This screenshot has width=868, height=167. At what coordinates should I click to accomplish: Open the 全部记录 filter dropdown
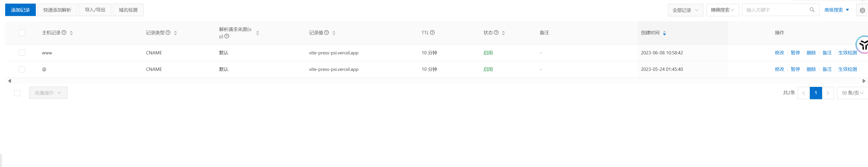pos(685,10)
